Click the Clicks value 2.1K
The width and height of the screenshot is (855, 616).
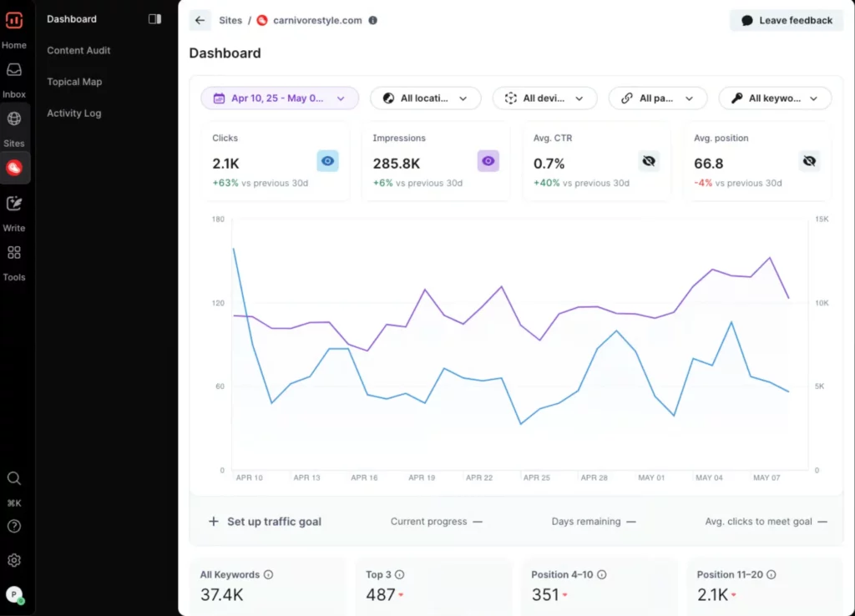tap(225, 164)
